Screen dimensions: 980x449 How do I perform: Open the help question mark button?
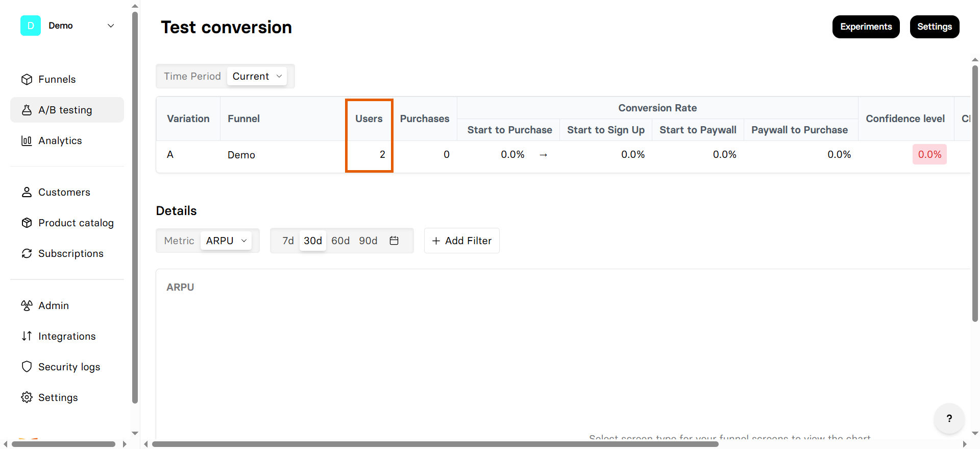click(x=949, y=418)
